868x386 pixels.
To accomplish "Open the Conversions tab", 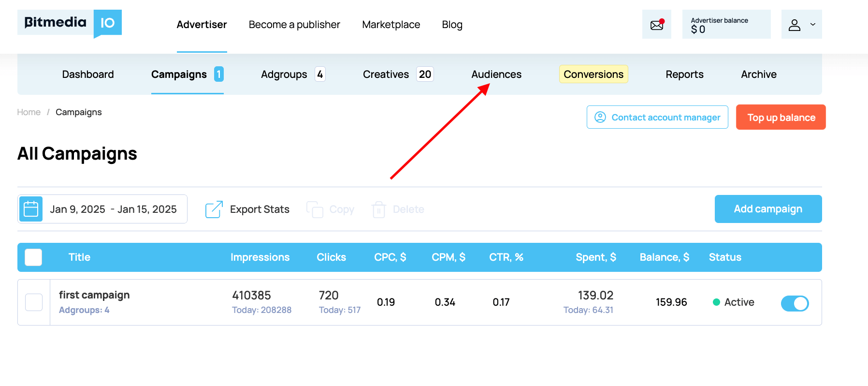I will click(593, 74).
